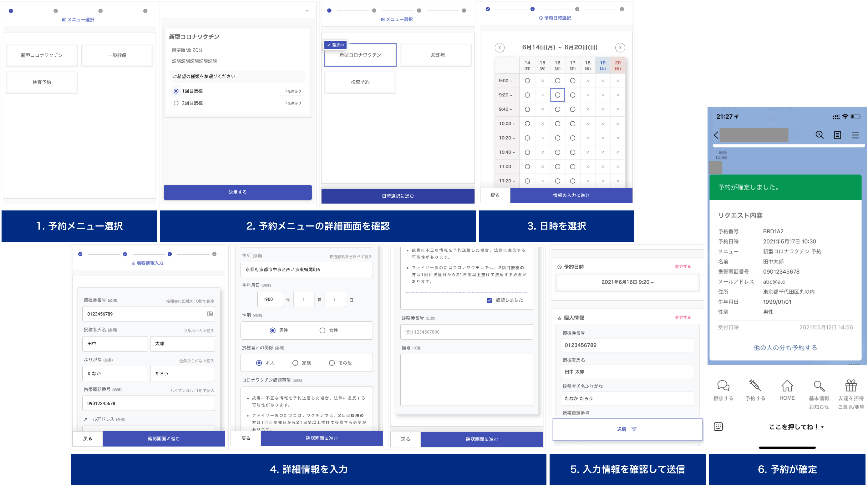Go to previous week in calendar

500,48
